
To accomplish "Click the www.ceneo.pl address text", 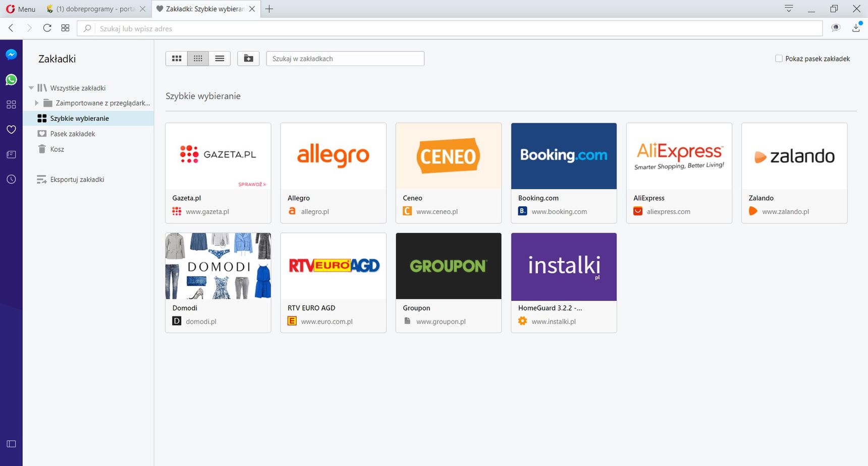I will [437, 212].
